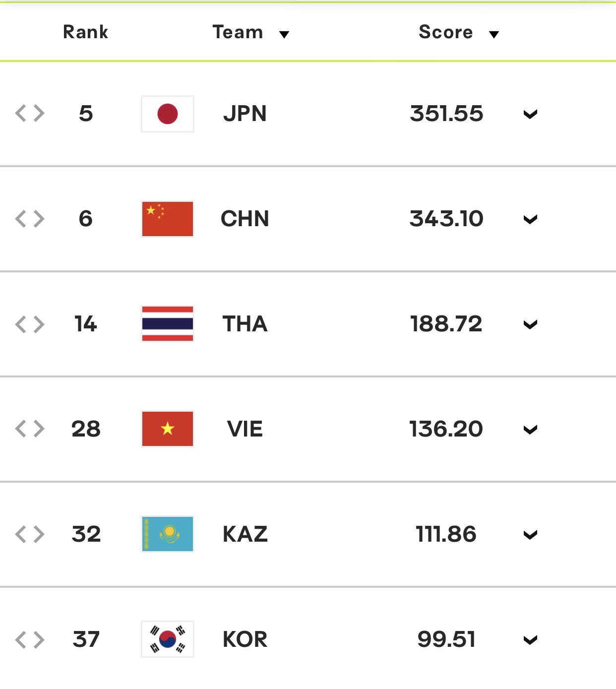Expand the KAZ row chevron
The height and width of the screenshot is (689, 616).
pyautogui.click(x=531, y=535)
